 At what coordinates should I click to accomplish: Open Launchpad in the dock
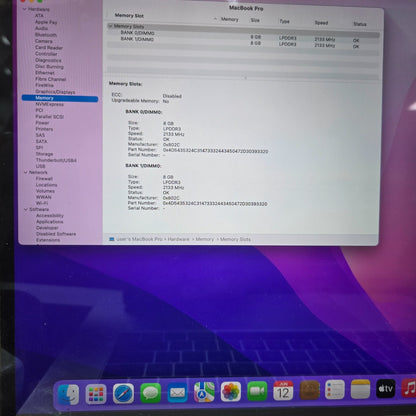tap(96, 394)
